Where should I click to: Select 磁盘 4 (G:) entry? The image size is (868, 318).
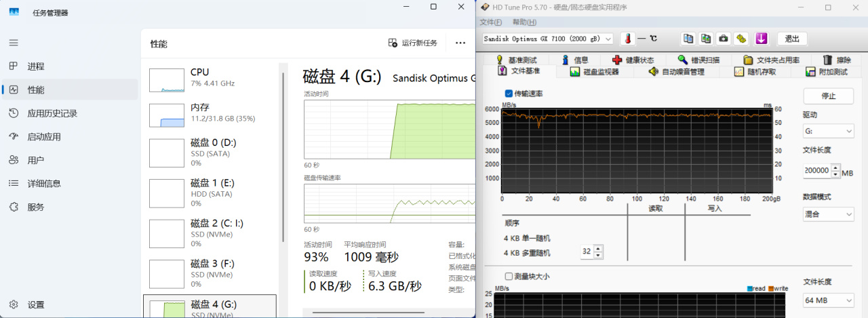pos(210,306)
